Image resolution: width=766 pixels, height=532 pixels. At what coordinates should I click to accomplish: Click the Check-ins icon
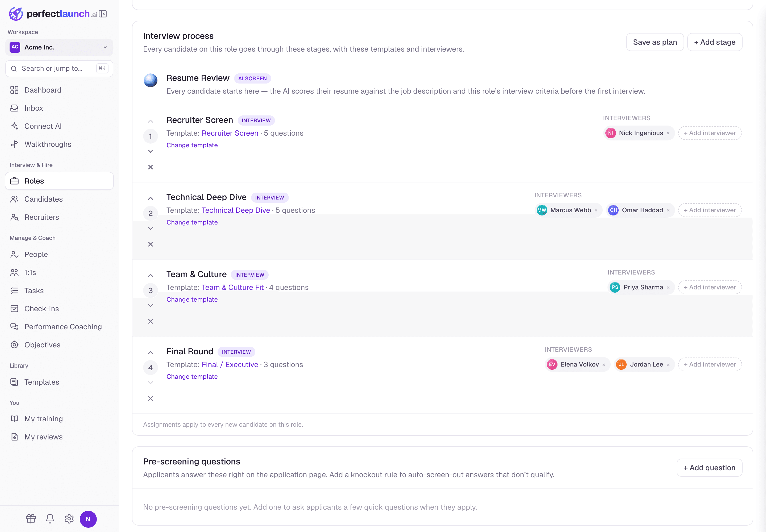point(14,309)
